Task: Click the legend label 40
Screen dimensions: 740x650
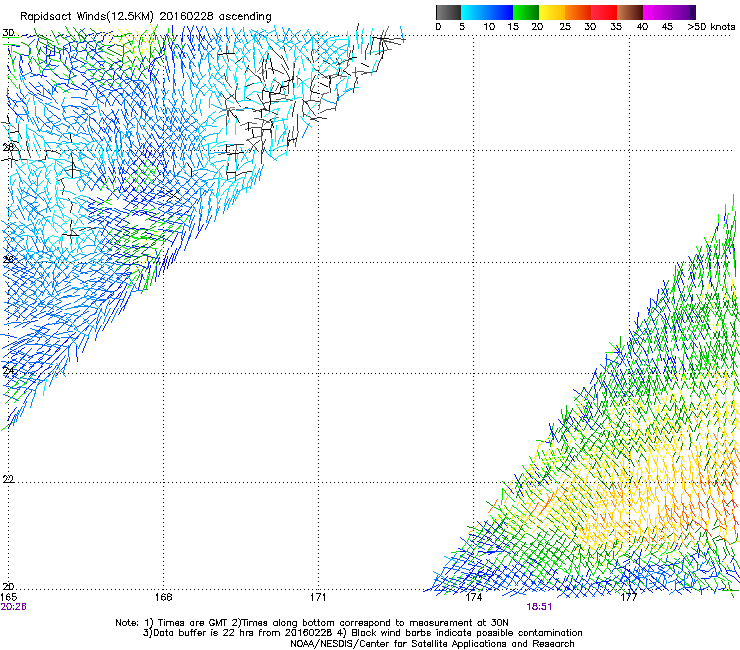Action: click(642, 27)
